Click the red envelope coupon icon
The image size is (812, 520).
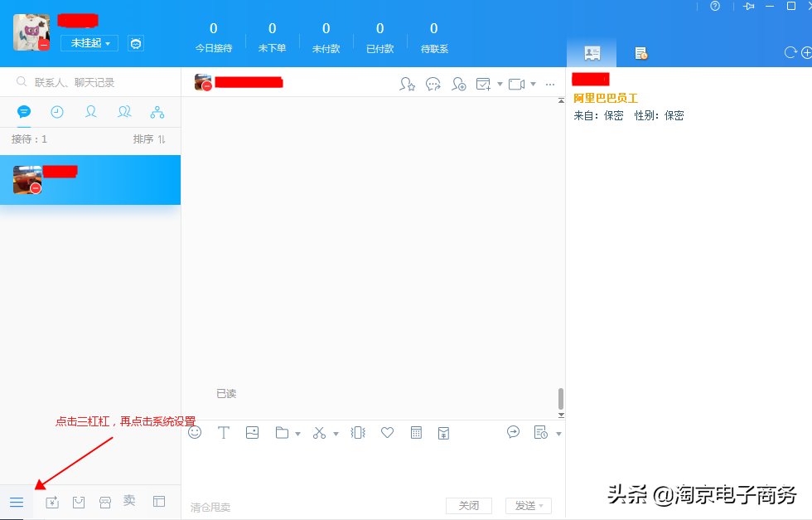pos(444,432)
